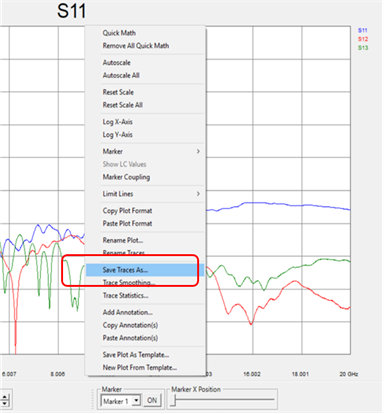Screen dimensions: 384x414
Task: Open Trace Statistics... option
Action: [x=145, y=296]
